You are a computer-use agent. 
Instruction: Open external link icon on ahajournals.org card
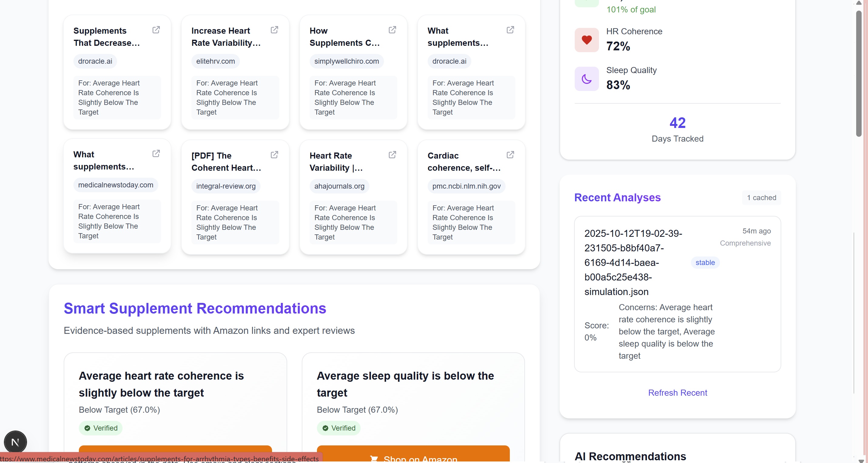(x=392, y=155)
